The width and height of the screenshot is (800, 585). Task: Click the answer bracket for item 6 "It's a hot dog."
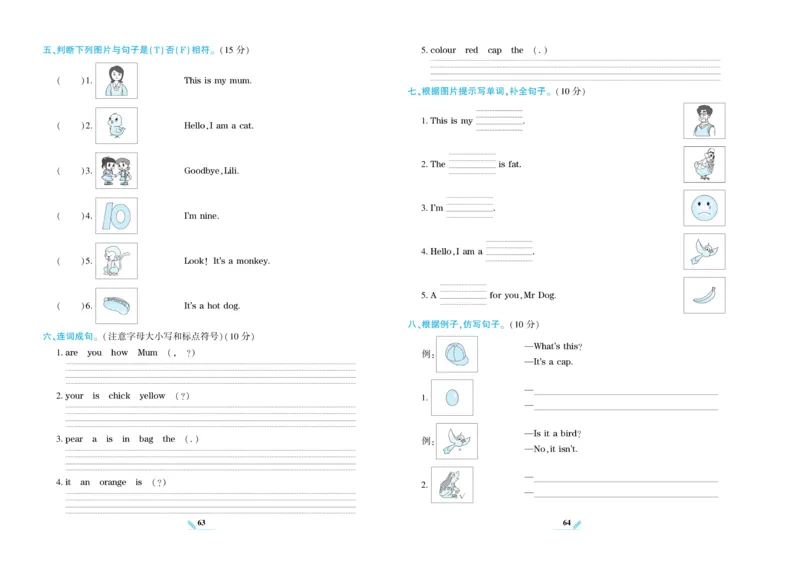tap(70, 306)
